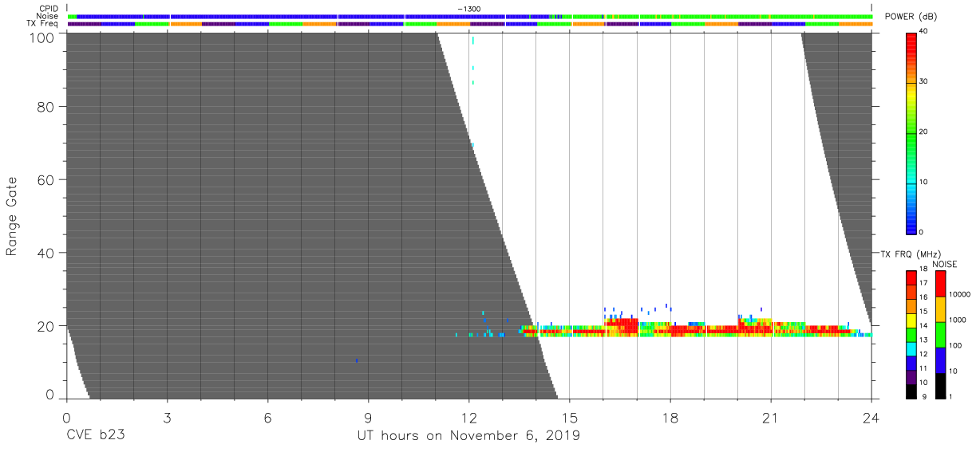The image size is (980, 452).
Task: Click the 17 label on TX FRQ legend
Action: click(x=926, y=283)
